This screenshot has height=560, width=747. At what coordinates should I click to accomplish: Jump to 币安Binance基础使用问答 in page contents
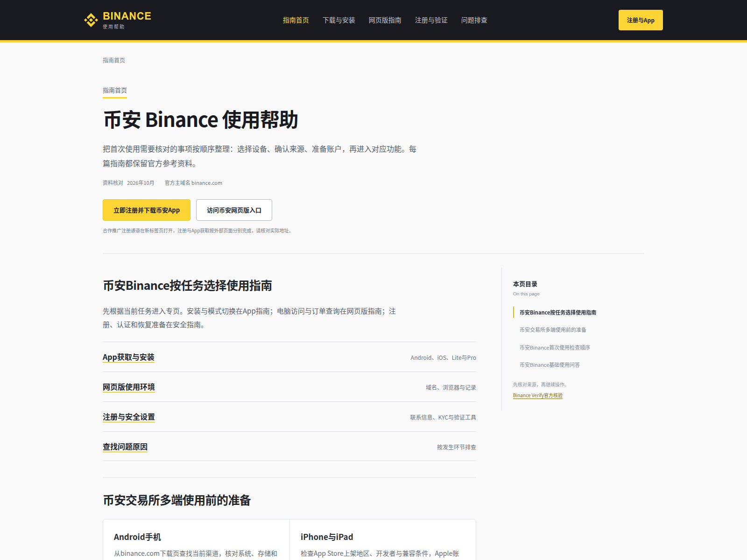550,365
